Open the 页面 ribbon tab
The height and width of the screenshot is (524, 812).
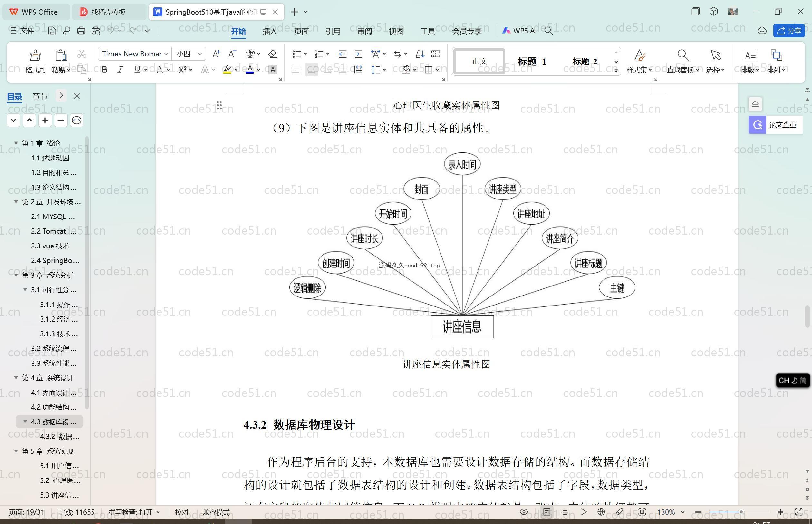point(301,31)
